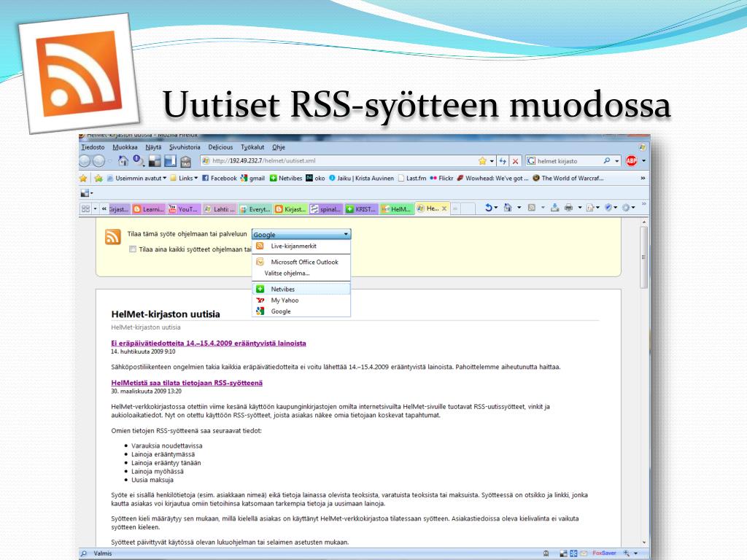
Task: Open the Tiedosto menu
Action: 93,147
